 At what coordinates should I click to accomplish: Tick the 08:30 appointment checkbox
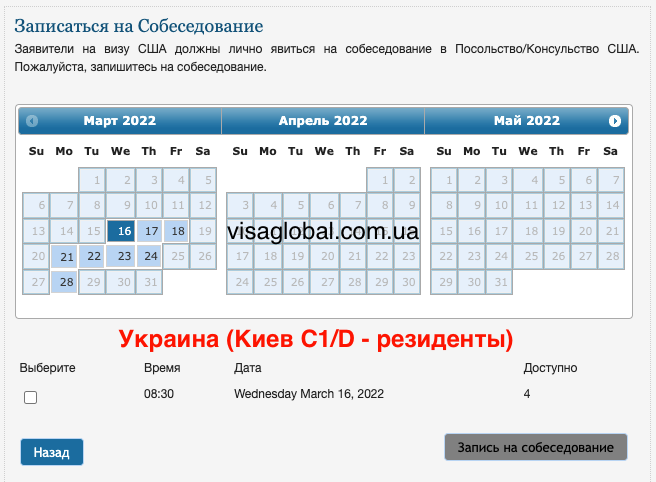click(x=31, y=397)
